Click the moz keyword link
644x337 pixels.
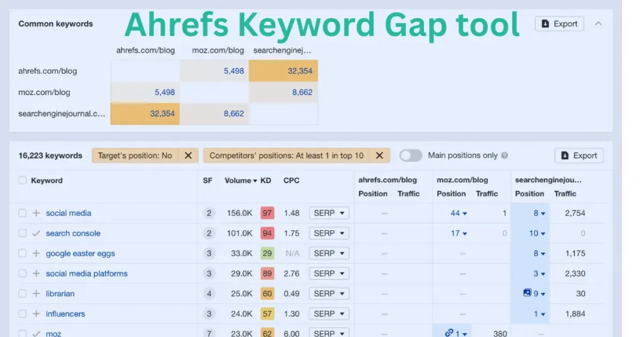tap(53, 333)
